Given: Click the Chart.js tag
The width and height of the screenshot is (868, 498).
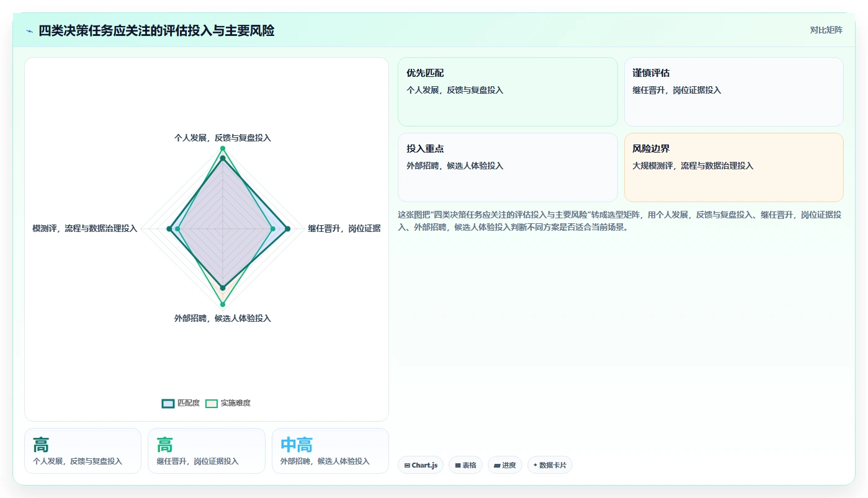Looking at the screenshot, I should [x=421, y=465].
